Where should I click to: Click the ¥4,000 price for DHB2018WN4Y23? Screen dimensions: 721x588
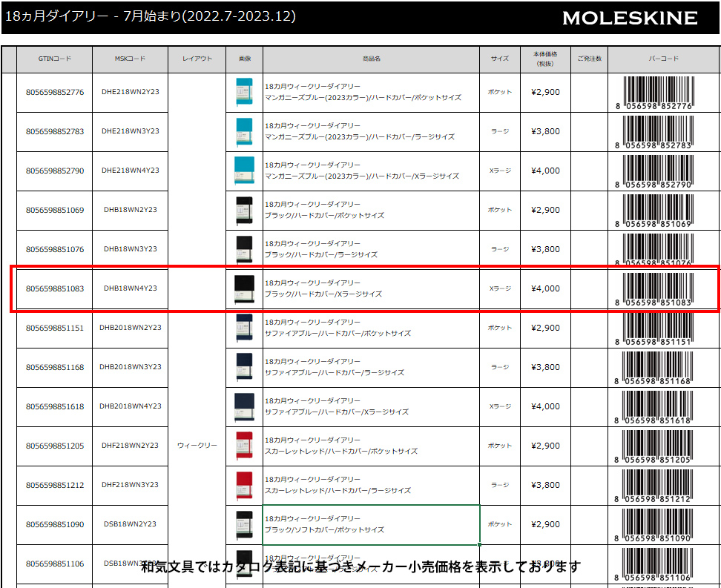[545, 406]
